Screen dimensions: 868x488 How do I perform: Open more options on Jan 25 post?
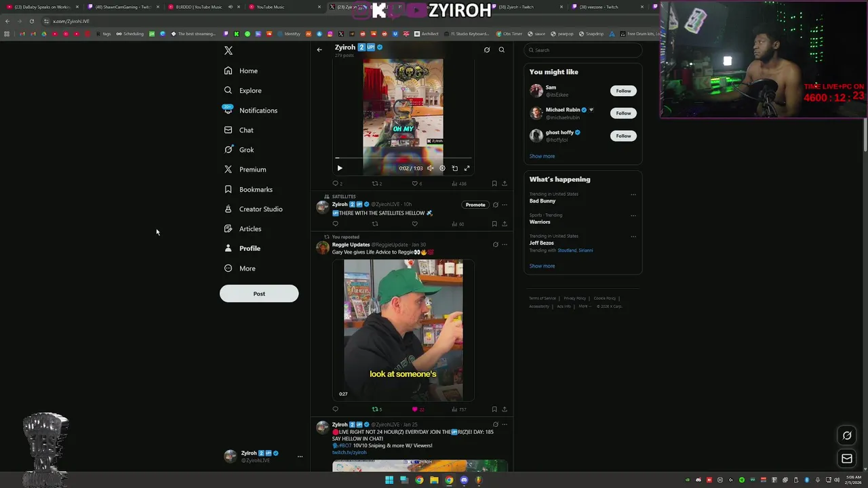click(504, 424)
